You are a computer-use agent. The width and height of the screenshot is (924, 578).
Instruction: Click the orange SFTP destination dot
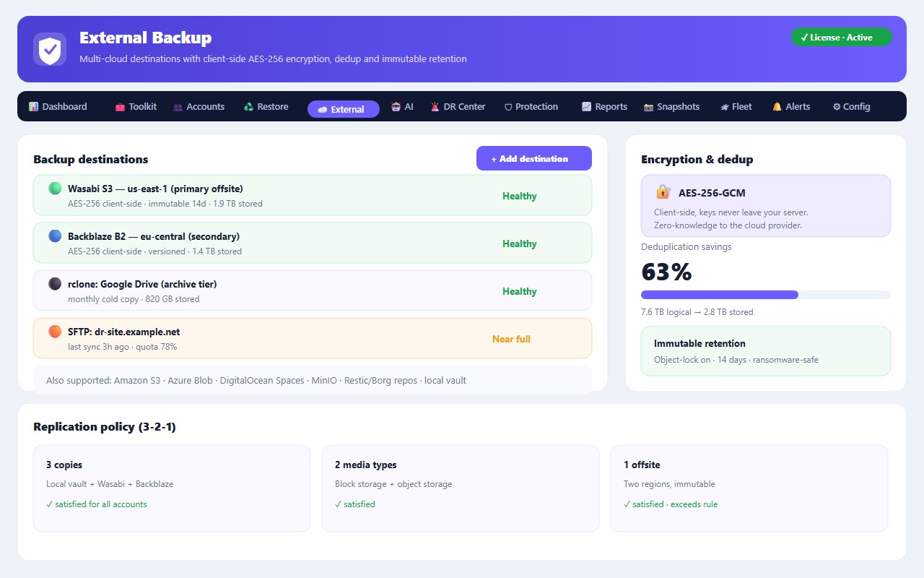pyautogui.click(x=55, y=332)
